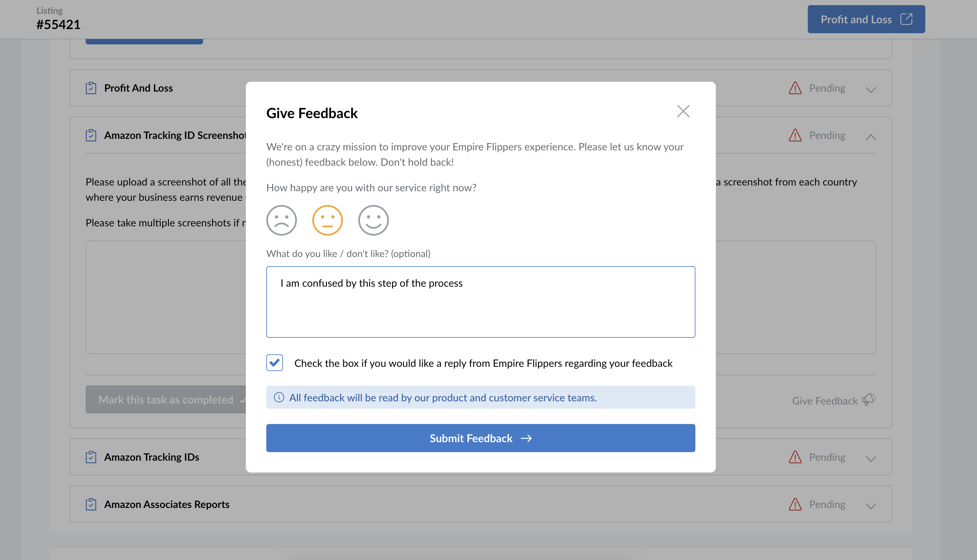Select the happy smiley face rating
Image resolution: width=977 pixels, height=560 pixels.
[x=373, y=220]
